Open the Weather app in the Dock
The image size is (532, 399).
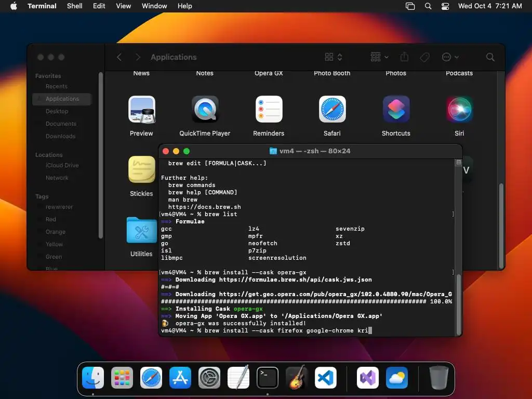pyautogui.click(x=396, y=377)
